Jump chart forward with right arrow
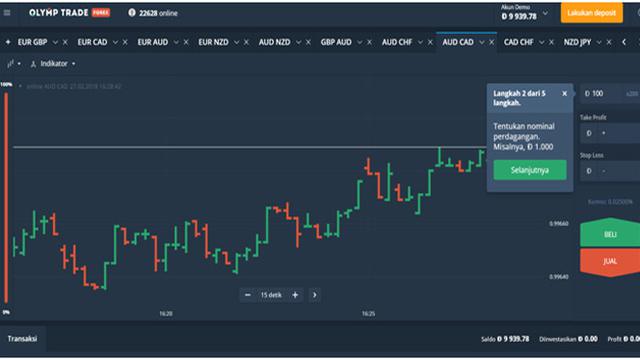 314,295
